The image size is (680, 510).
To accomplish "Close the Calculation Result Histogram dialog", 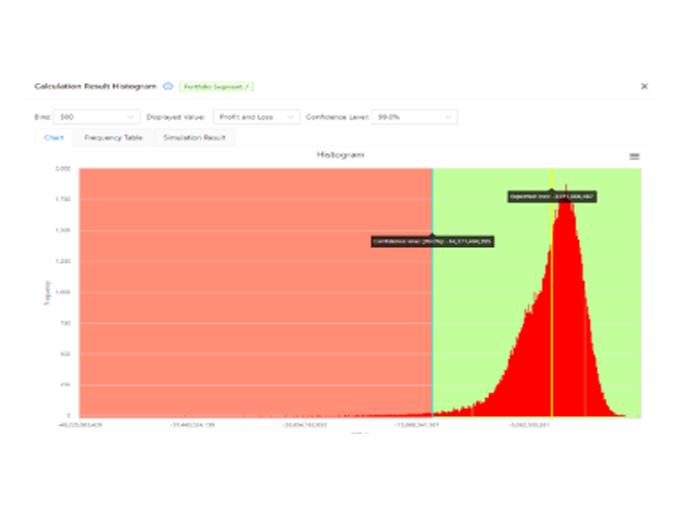I will [644, 86].
